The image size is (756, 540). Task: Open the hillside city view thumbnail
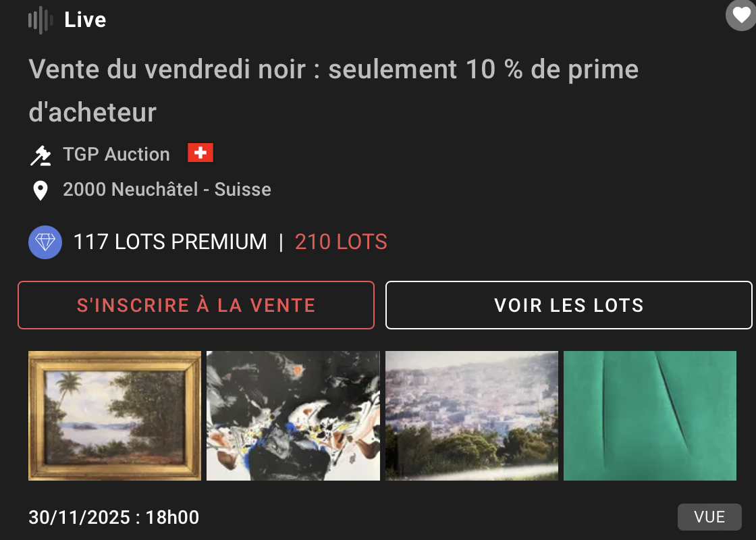click(472, 416)
